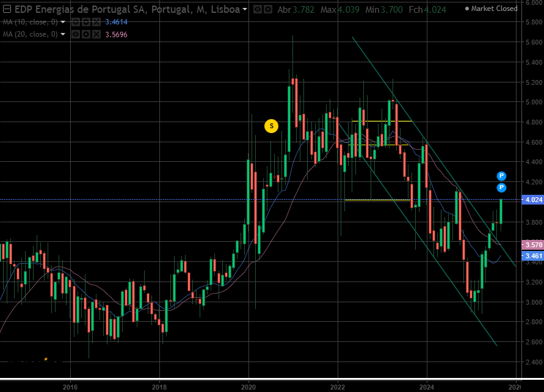Expand the MA (20, close, 0) dropdown
The height and width of the screenshot is (392, 544).
point(63,34)
